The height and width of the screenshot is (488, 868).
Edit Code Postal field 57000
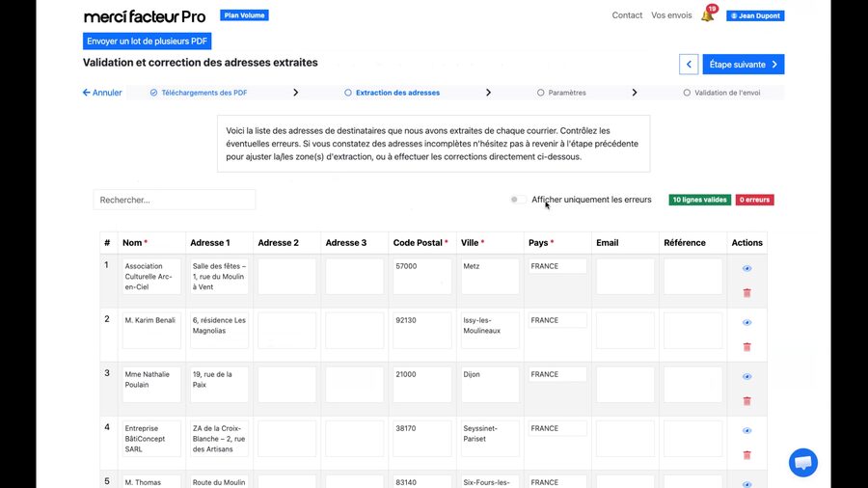click(421, 276)
